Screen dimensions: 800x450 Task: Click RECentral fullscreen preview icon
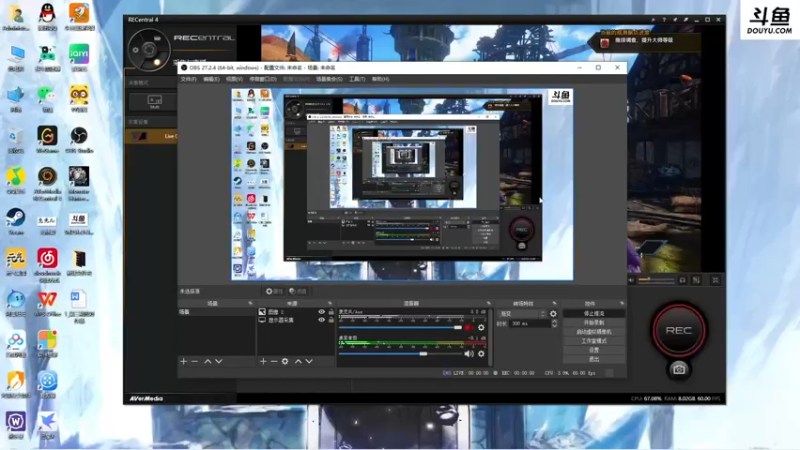pyautogui.click(x=715, y=280)
